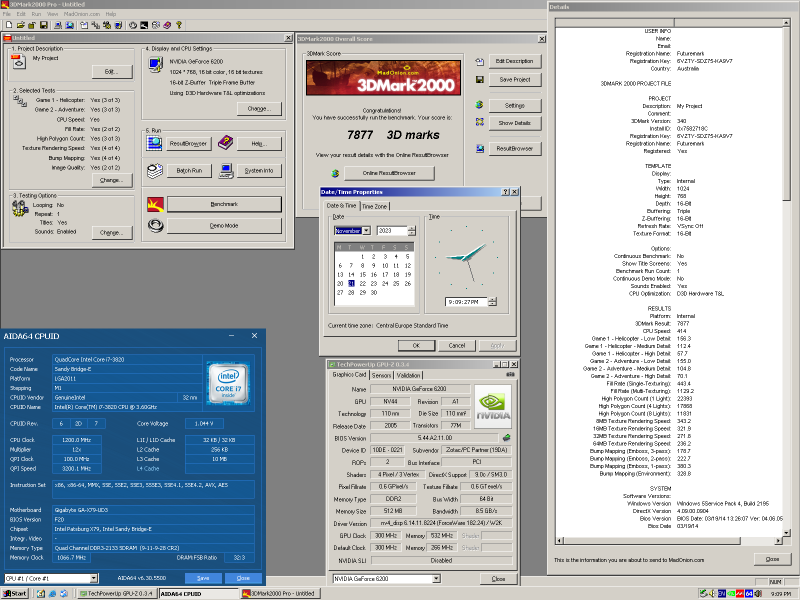Open CPU #1 / Core #1 dropdown in AIDA64
800x600 pixels.
tap(94, 578)
